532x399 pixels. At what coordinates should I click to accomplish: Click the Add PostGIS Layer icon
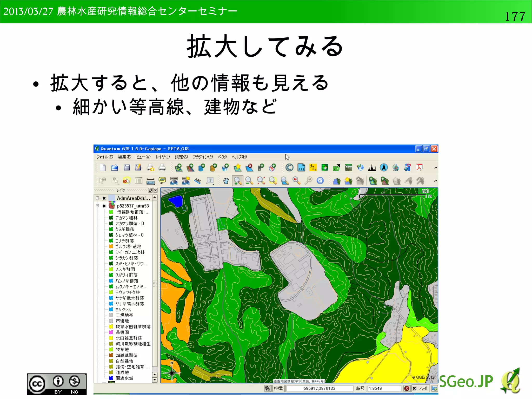tap(202, 168)
